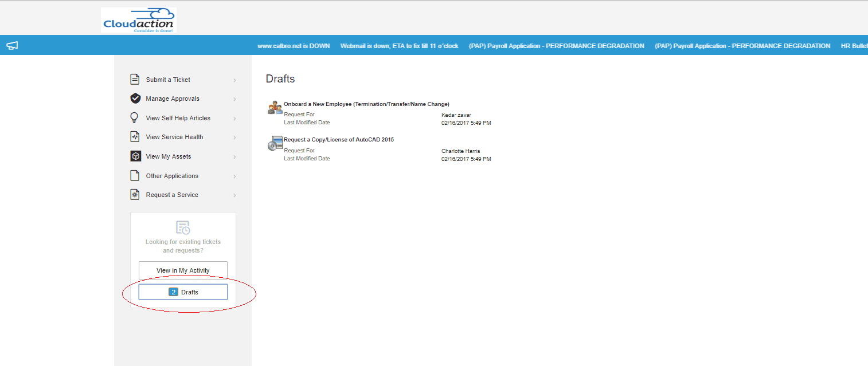Open the Onboard a New Employee draft
Viewport: 868px width, 366px height.
(366, 104)
